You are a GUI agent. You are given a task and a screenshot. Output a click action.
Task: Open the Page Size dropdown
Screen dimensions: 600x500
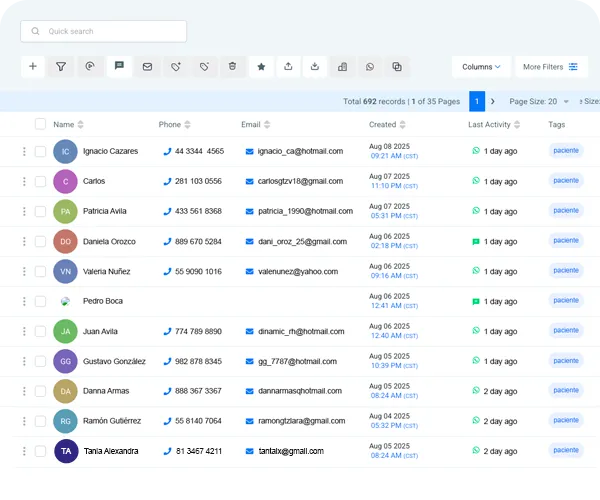[x=540, y=101]
